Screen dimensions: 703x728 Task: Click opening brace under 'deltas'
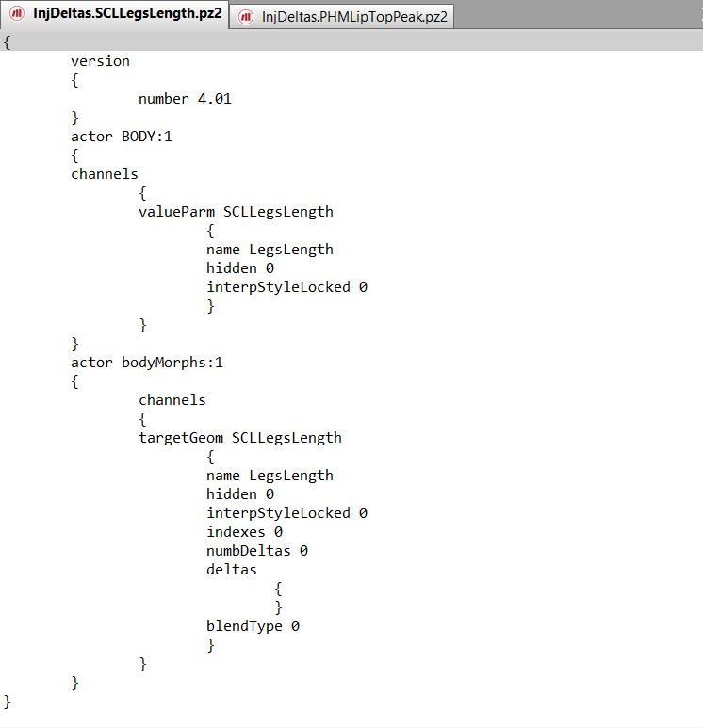point(278,589)
